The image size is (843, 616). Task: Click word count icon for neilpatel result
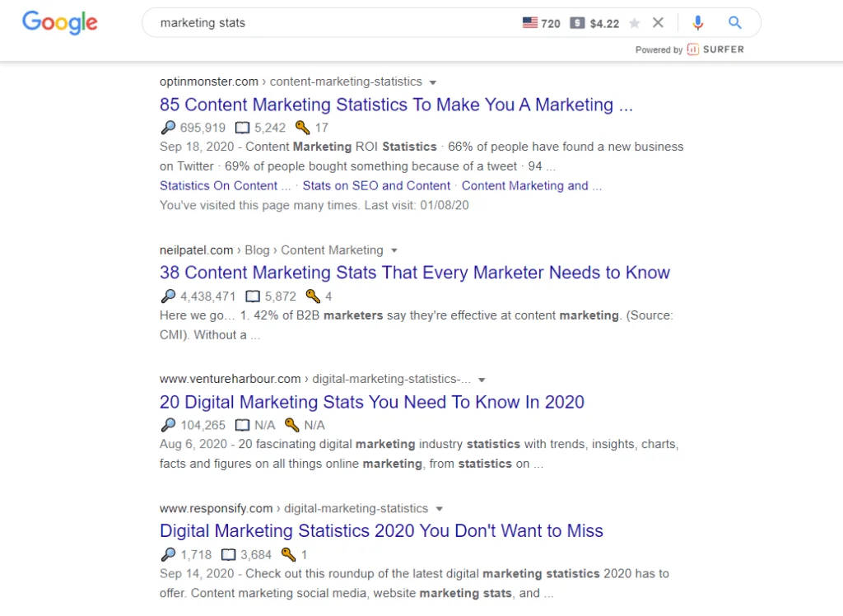point(253,296)
